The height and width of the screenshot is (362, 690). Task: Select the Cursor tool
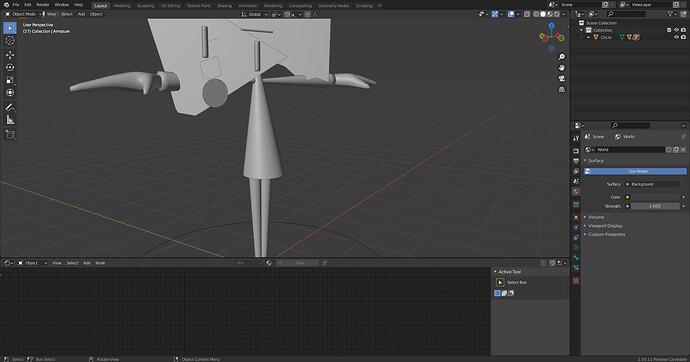(10, 40)
